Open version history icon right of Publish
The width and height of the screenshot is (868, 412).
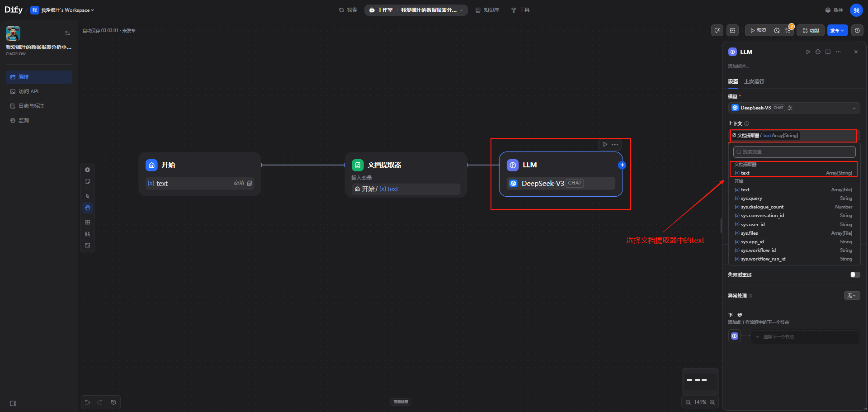(x=857, y=30)
